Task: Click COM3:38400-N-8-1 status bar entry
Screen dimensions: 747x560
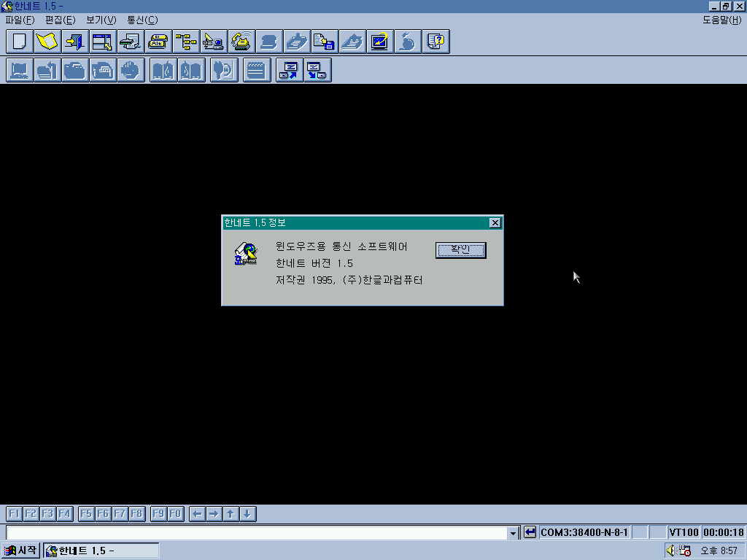Action: point(584,532)
